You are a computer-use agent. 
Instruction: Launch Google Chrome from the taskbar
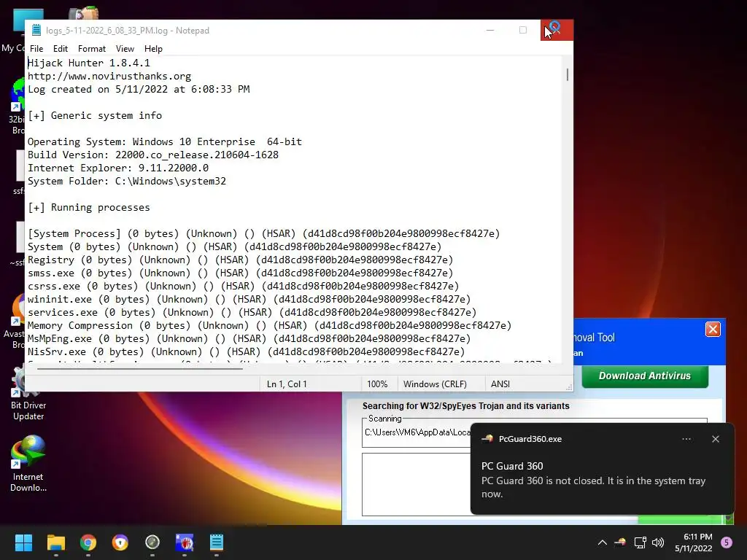click(x=88, y=542)
